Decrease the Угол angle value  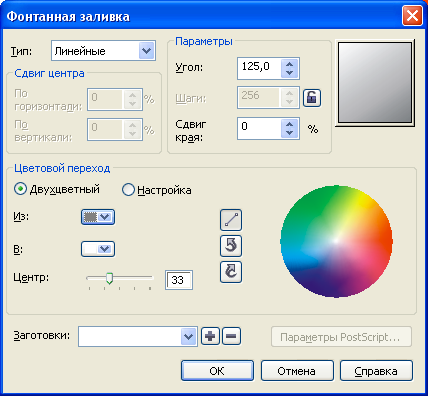(x=290, y=73)
